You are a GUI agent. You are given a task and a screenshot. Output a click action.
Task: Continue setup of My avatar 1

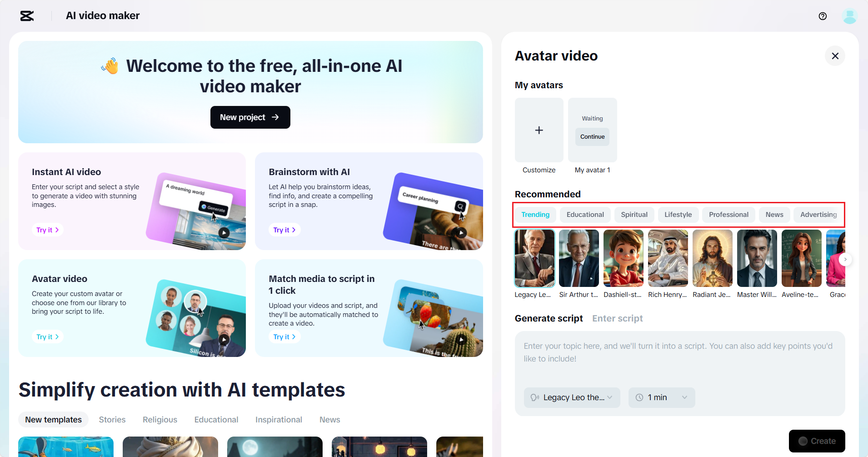(x=592, y=136)
